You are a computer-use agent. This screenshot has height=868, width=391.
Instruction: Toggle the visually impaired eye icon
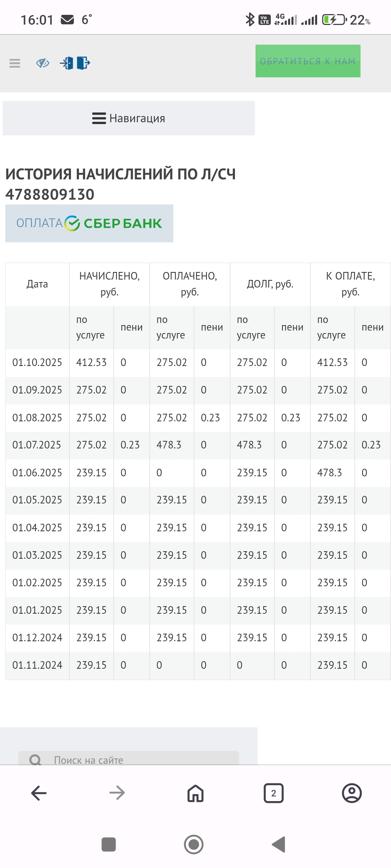pos(43,63)
